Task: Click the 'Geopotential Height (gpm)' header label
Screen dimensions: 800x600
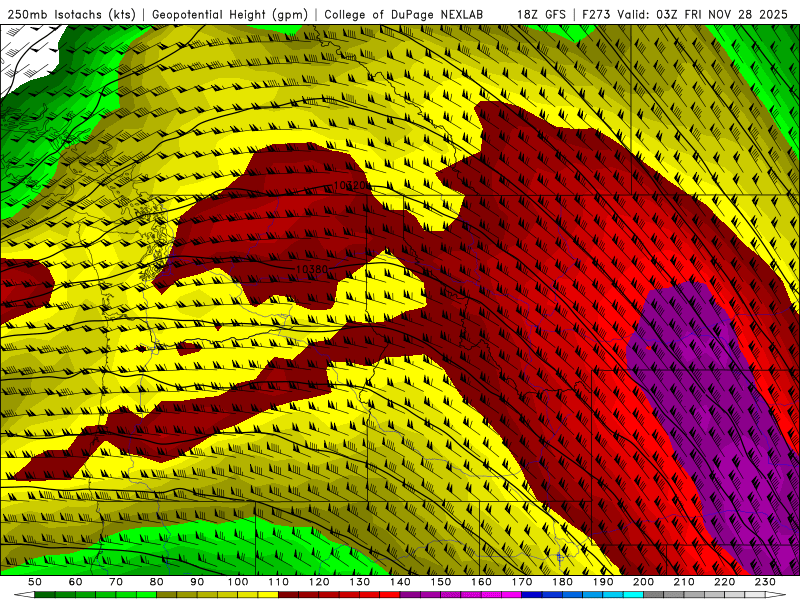Action: [230, 14]
